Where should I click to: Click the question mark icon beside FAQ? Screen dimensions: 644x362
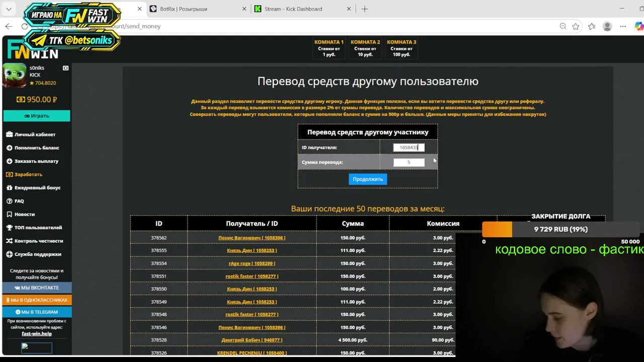coord(9,201)
